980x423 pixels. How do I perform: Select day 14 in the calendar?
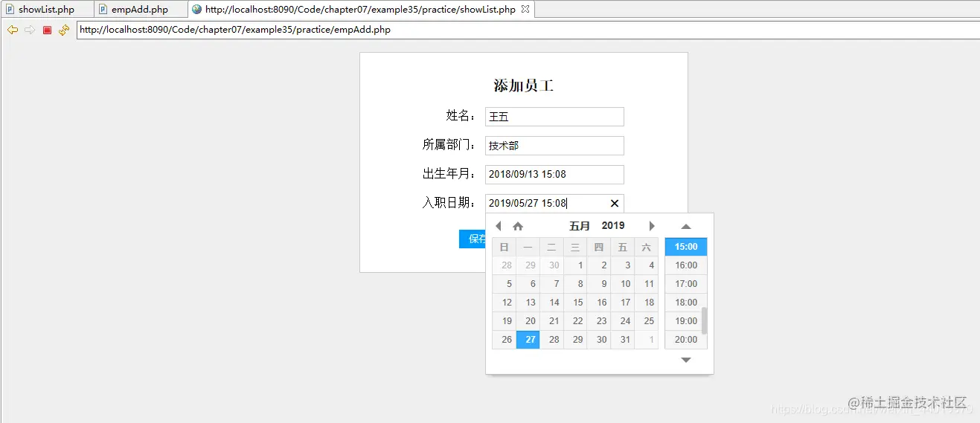pos(552,303)
